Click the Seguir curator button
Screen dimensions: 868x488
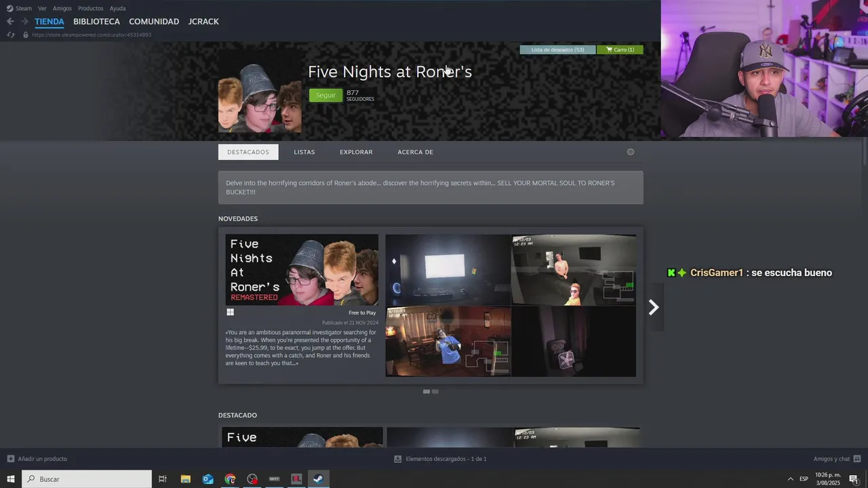coord(325,96)
